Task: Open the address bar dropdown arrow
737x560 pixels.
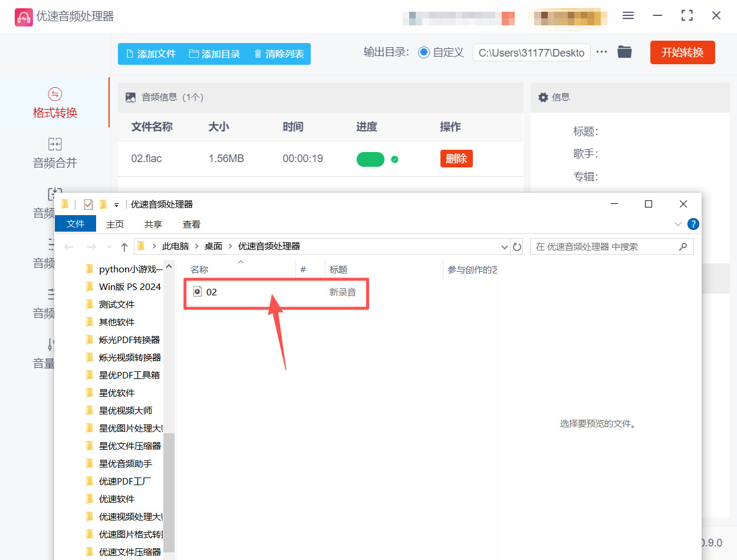Action: pyautogui.click(x=504, y=246)
